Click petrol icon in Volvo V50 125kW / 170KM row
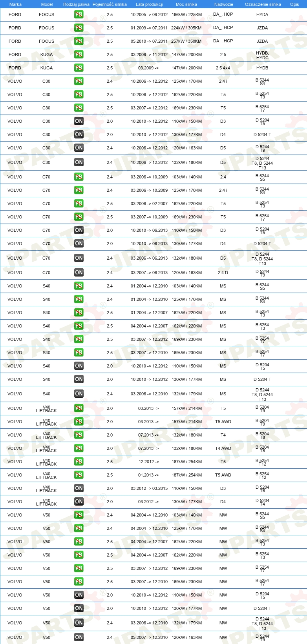This screenshot has width=307, height=644. point(79,528)
